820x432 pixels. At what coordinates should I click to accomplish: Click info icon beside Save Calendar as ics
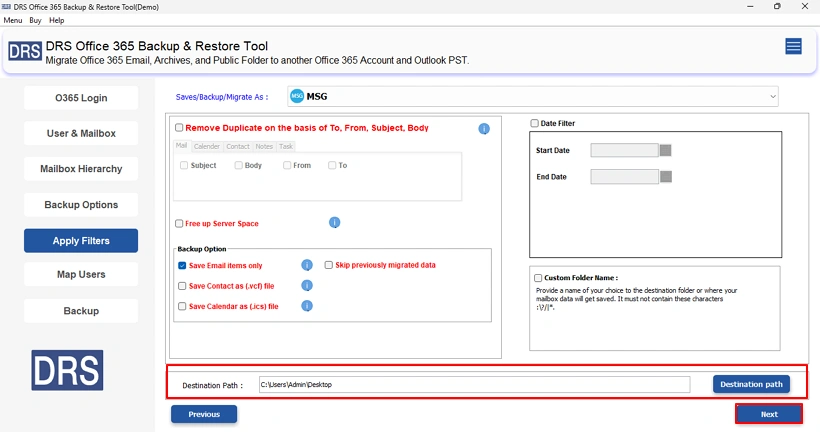click(x=307, y=306)
